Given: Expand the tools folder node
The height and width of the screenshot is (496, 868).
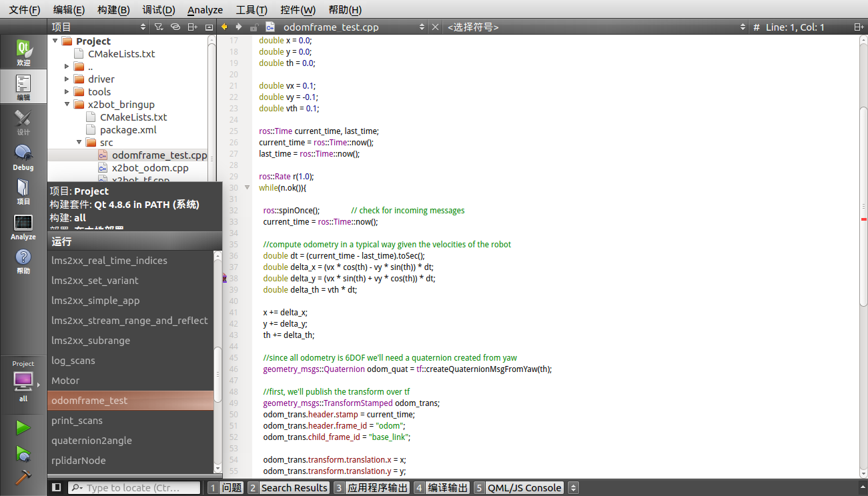Looking at the screenshot, I should tap(67, 91).
